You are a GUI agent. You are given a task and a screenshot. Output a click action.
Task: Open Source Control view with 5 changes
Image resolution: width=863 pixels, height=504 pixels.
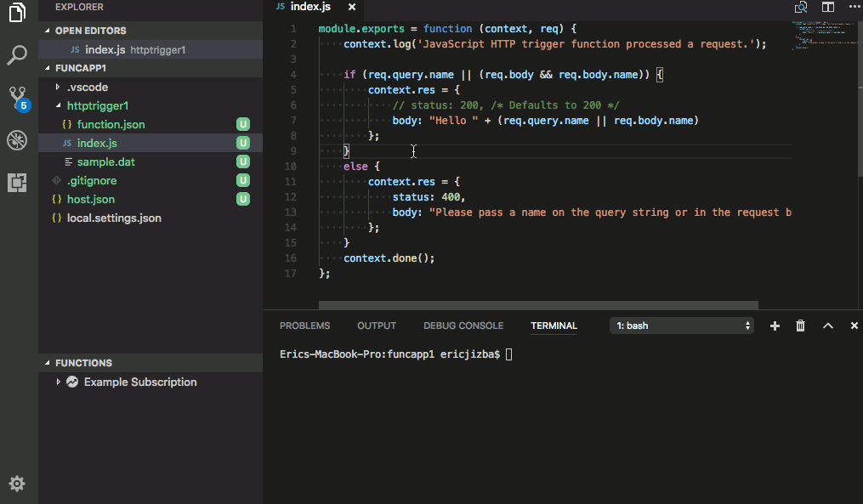pos(18,99)
